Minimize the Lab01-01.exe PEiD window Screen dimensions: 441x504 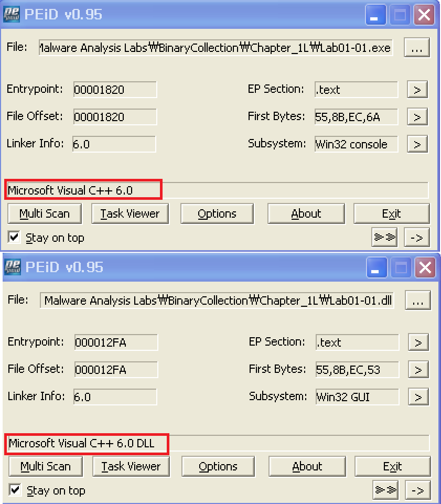coord(375,15)
